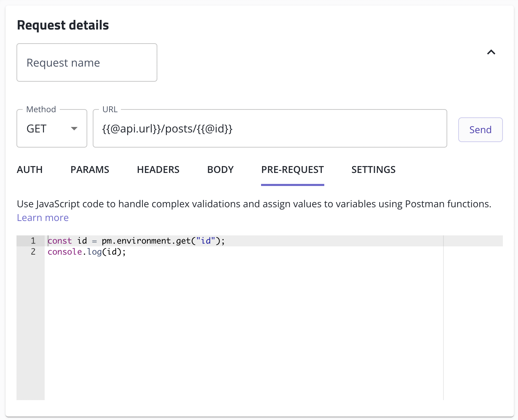Send the request

[480, 130]
